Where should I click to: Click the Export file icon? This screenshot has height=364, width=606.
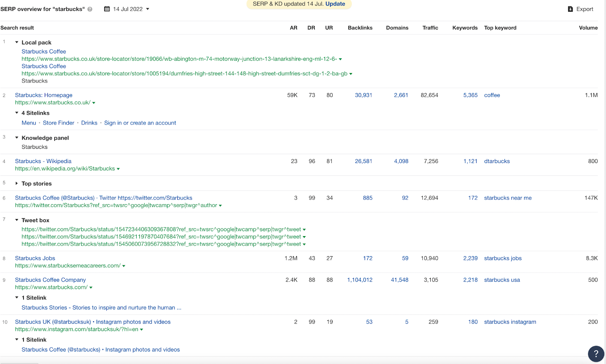[570, 9]
